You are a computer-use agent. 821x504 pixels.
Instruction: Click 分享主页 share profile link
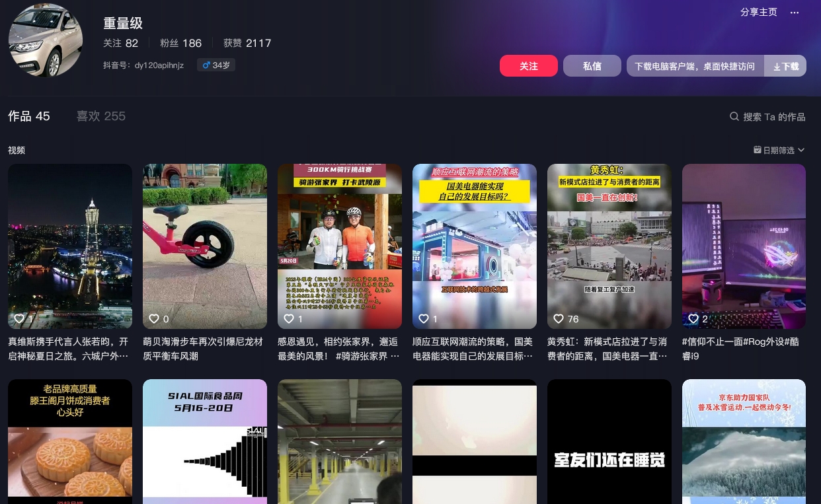pyautogui.click(x=759, y=13)
